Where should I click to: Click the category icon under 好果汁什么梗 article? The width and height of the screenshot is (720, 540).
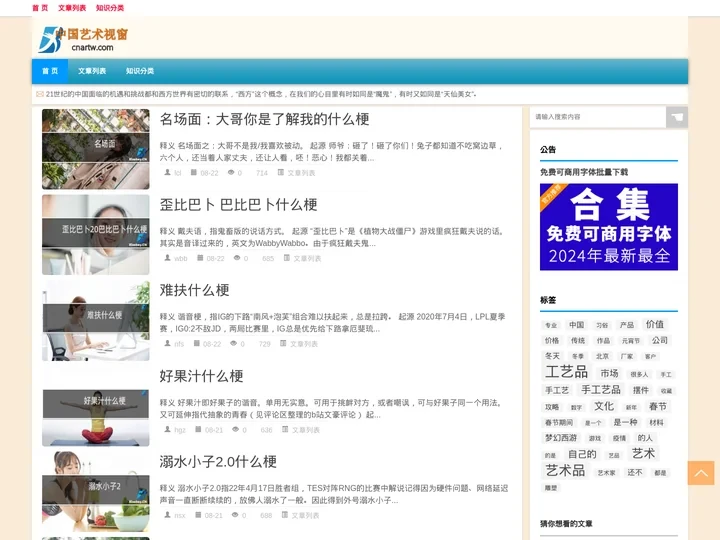[285, 429]
